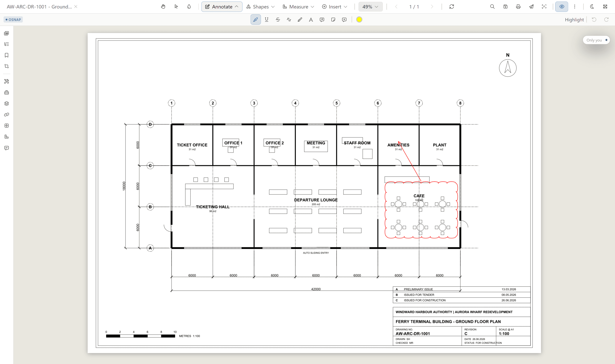Open the outline tree panel
Screen dimensions: 615x364
(7, 44)
